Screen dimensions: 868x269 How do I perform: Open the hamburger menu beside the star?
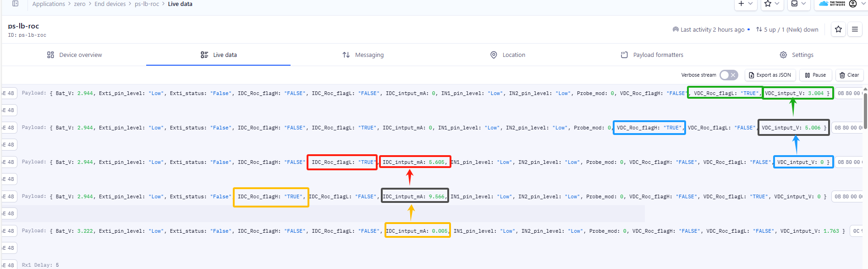(855, 29)
